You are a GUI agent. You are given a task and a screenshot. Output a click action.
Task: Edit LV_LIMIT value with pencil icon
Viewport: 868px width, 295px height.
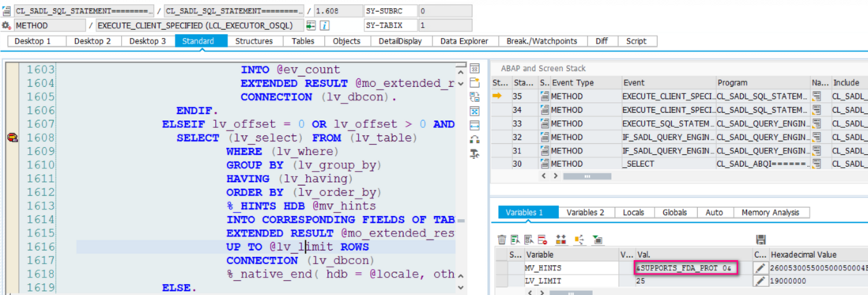pos(760,282)
